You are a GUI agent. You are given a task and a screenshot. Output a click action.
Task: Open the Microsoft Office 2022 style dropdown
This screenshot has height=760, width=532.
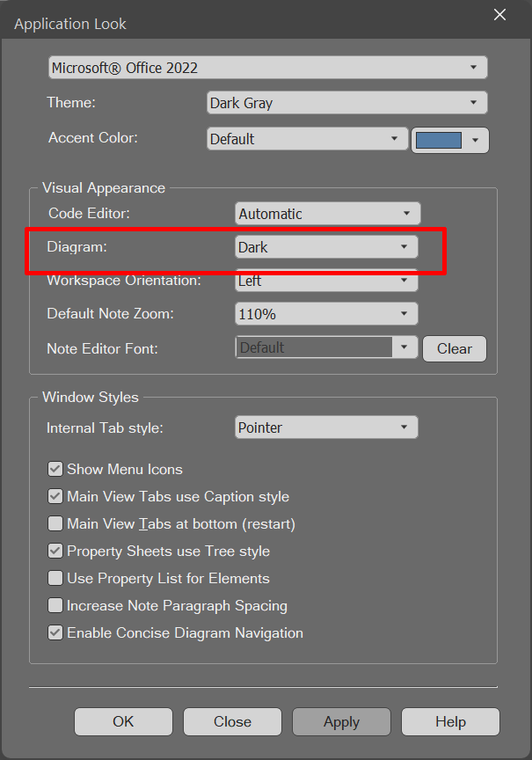pyautogui.click(x=267, y=68)
